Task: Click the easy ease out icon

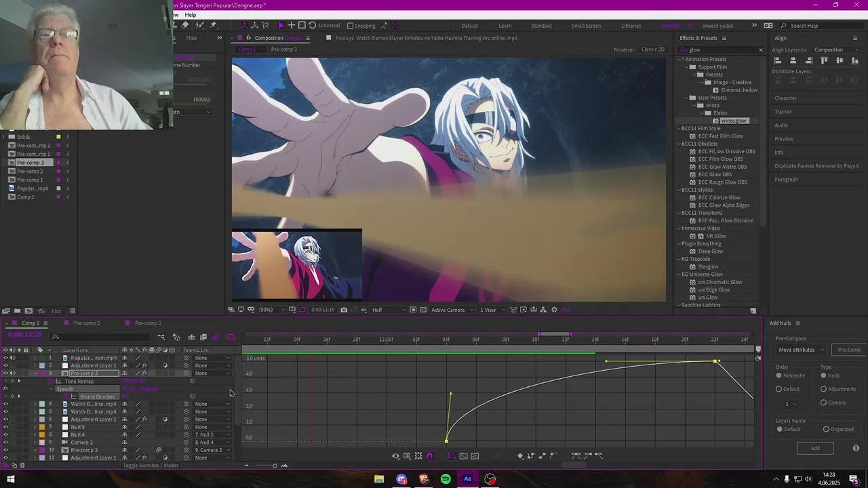Action: click(x=599, y=456)
